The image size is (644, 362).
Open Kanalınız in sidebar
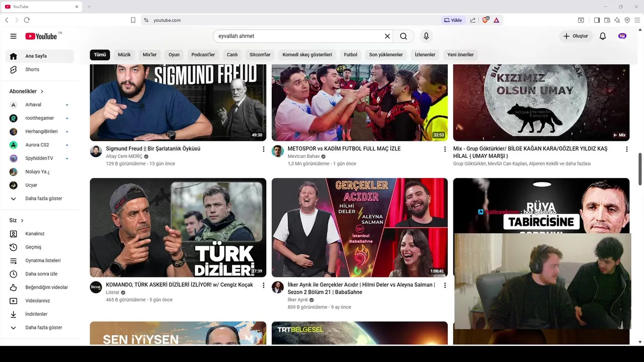(x=40, y=234)
